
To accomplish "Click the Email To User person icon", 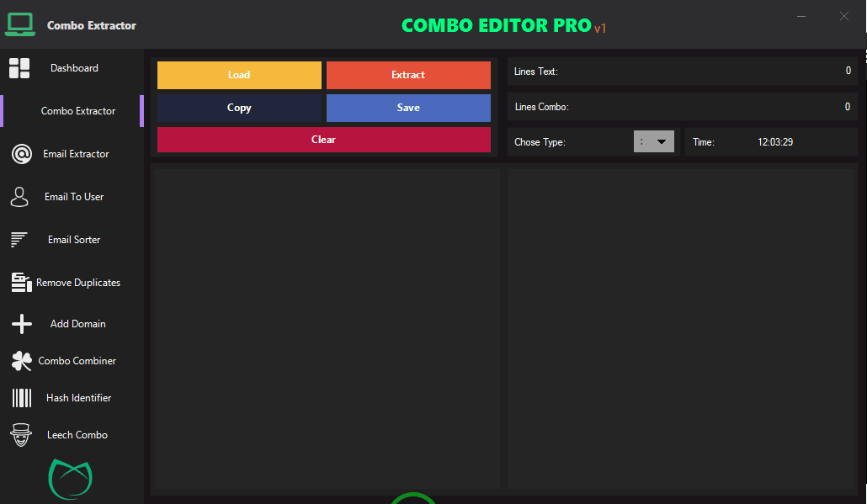I will (19, 195).
